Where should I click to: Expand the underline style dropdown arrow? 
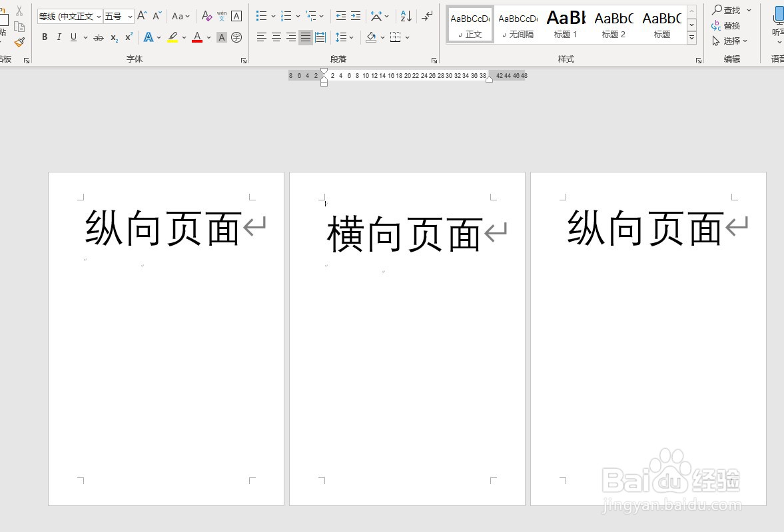point(85,38)
